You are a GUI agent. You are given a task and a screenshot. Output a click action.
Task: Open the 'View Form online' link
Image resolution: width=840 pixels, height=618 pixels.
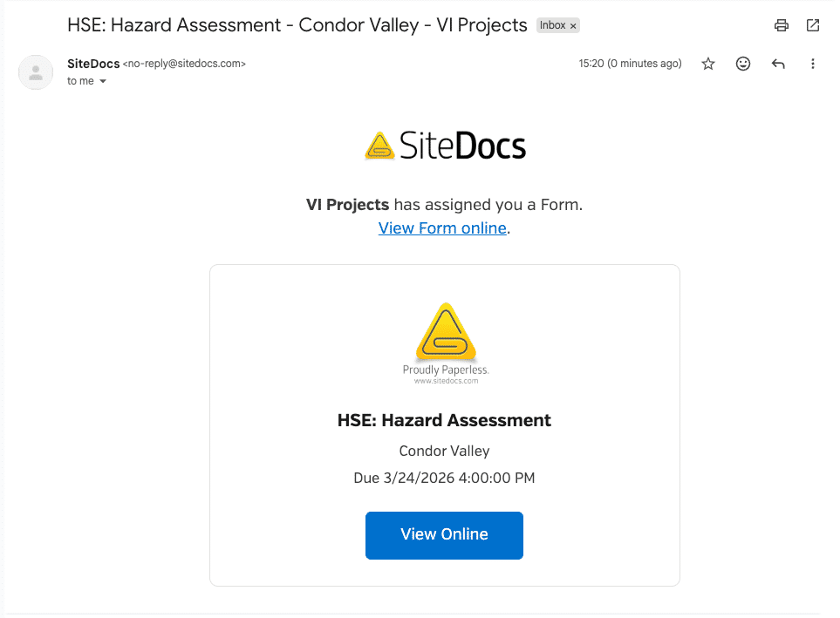click(442, 228)
